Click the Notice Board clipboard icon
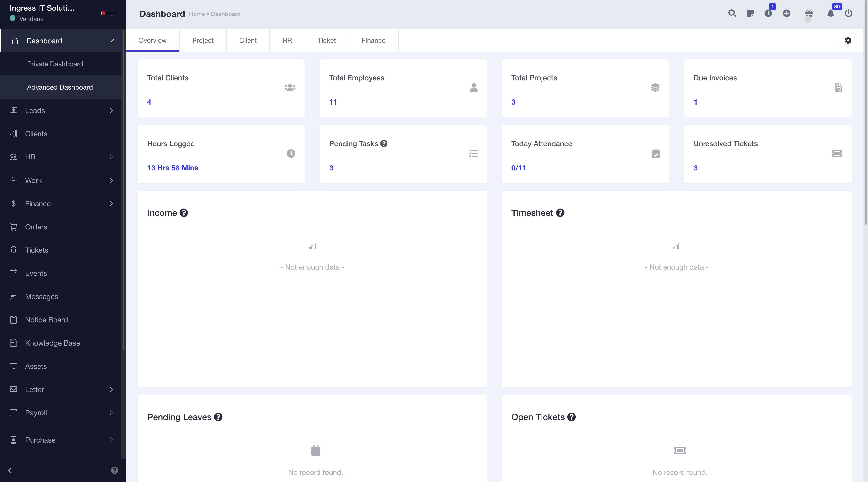The width and height of the screenshot is (868, 482). [x=14, y=320]
